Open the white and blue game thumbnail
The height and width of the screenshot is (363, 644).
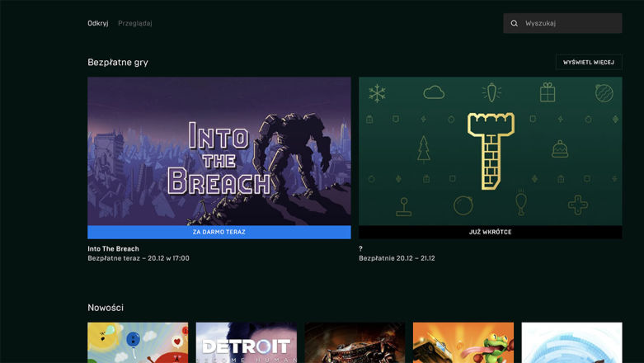[x=571, y=342]
